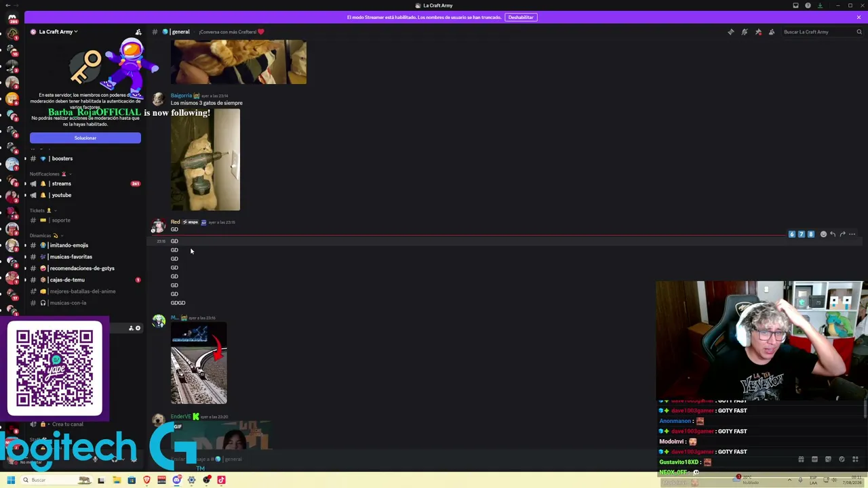The height and width of the screenshot is (488, 868).
Task: Show pinned messages with the pin icon
Action: pyautogui.click(x=758, y=32)
